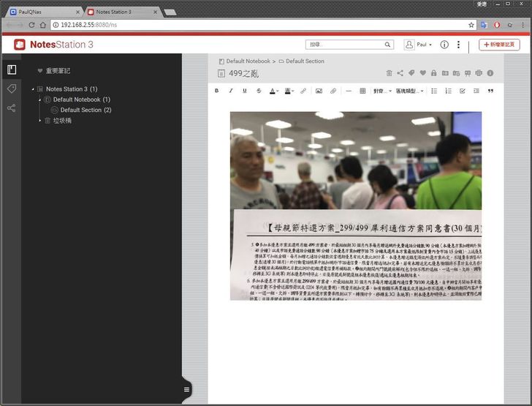Open the Shared notes sidebar icon
Viewport: 532px width, 406px height.
click(11, 108)
